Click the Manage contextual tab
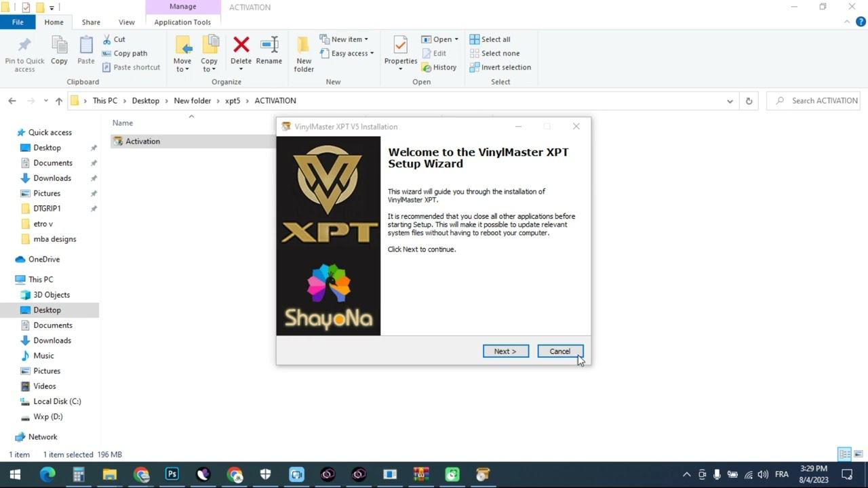The width and height of the screenshot is (868, 488). coord(183,7)
